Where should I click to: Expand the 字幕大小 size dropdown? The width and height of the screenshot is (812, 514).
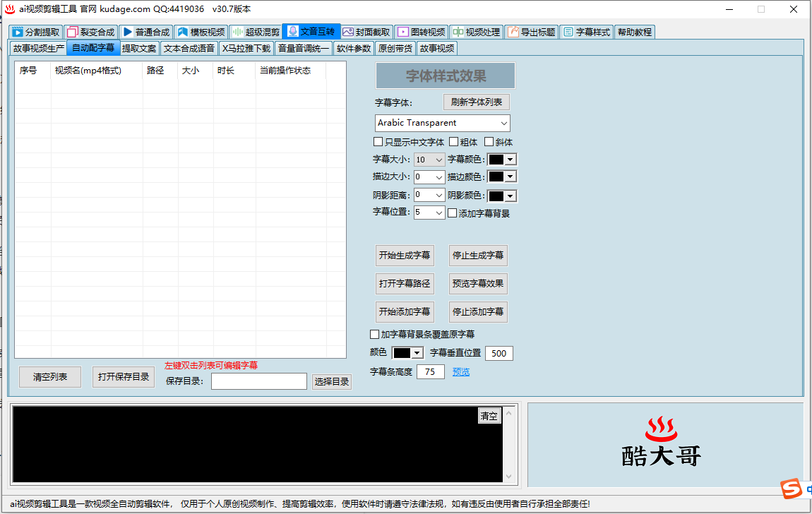point(439,160)
